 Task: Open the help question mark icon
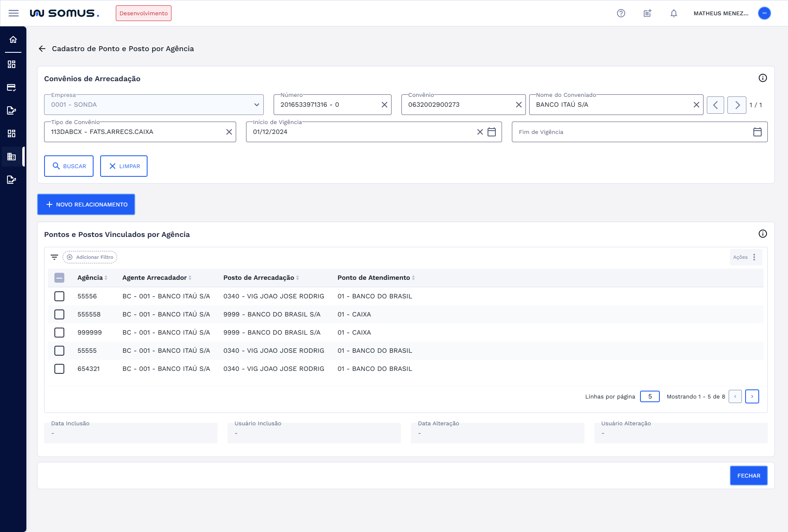tap(621, 13)
